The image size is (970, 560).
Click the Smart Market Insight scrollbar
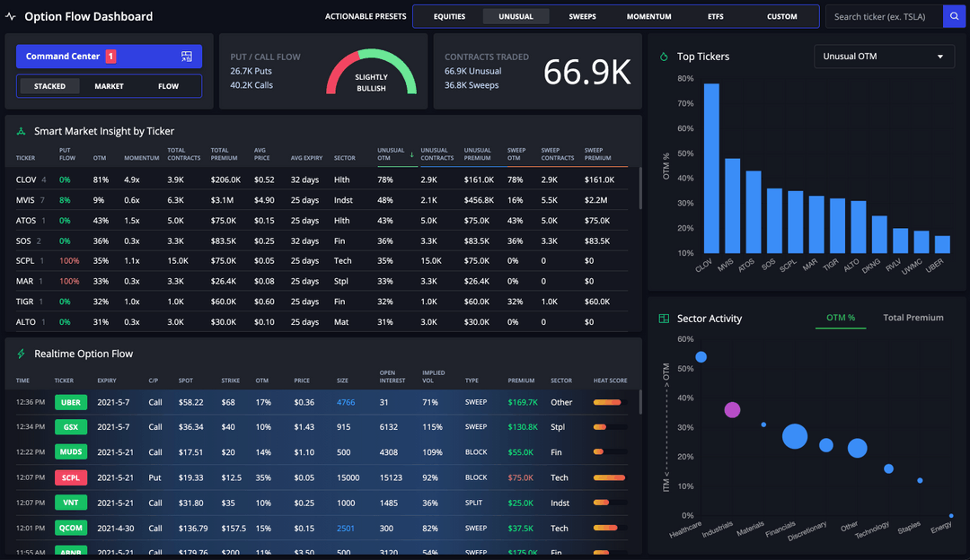[639, 188]
